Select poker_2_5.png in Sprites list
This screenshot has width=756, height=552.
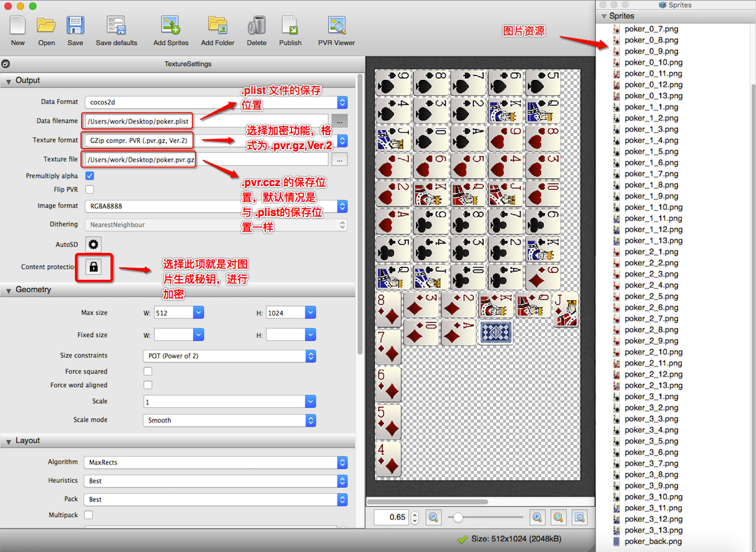pos(651,297)
